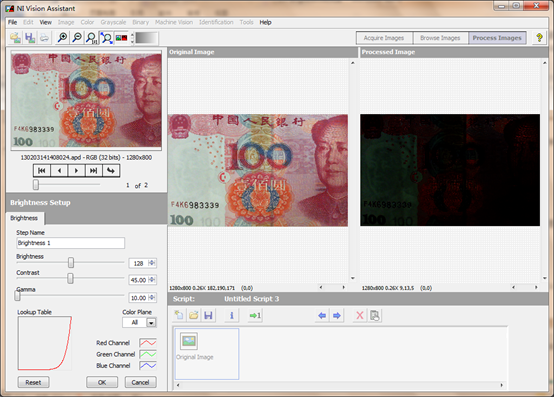Confirm with the OK button

(102, 382)
